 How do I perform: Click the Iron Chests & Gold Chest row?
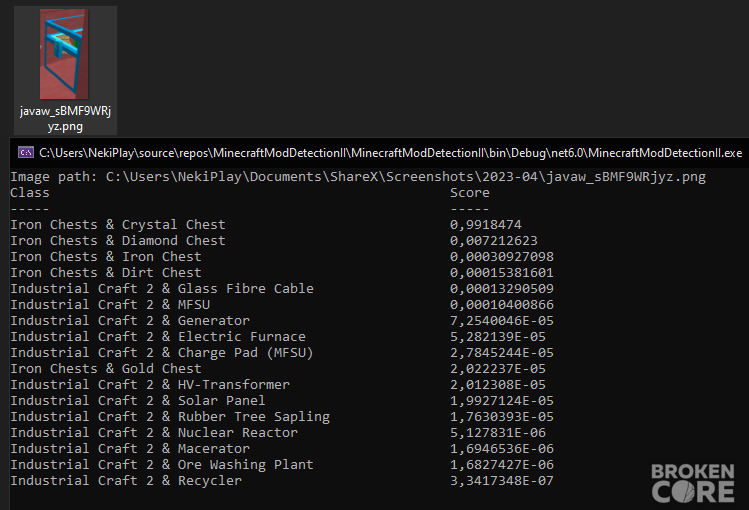click(106, 369)
